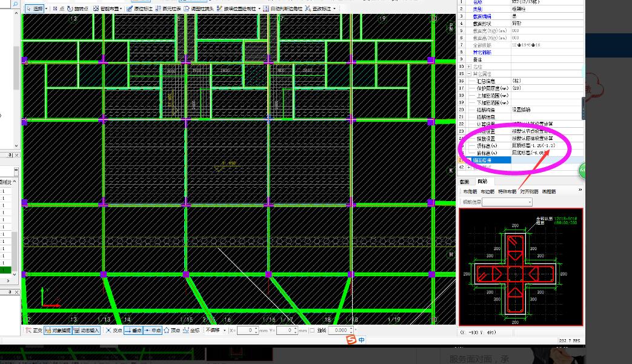Open the 钢筋信息 rebar info combo box
The height and width of the screenshot is (364, 632).
pyautogui.click(x=507, y=202)
